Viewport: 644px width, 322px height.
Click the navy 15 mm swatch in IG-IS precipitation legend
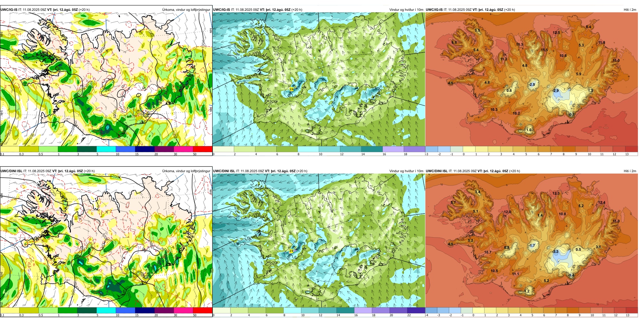(145, 149)
